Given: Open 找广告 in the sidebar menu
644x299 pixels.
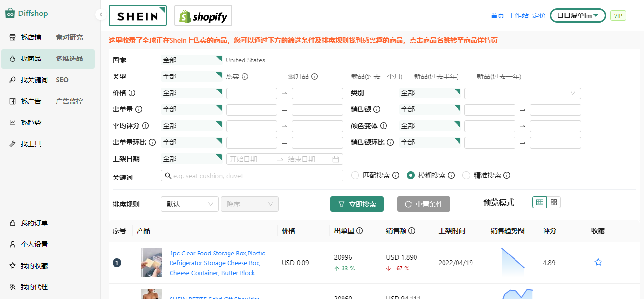Looking at the screenshot, I should [30, 101].
